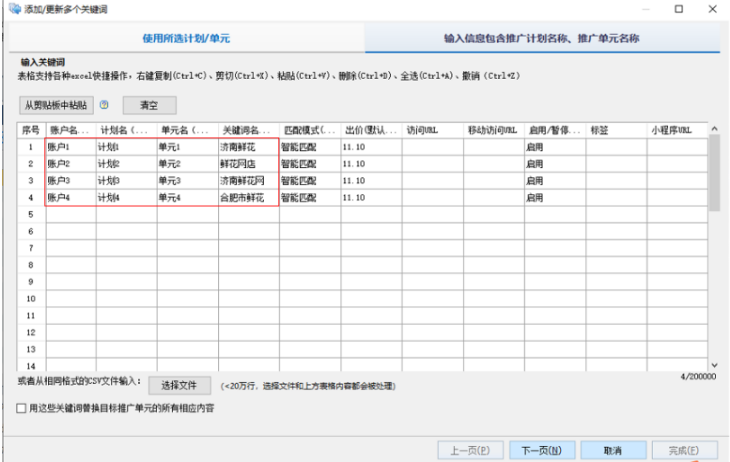This screenshot has width=730, height=462.
Task: Click the 单元名 column header
Action: click(188, 130)
